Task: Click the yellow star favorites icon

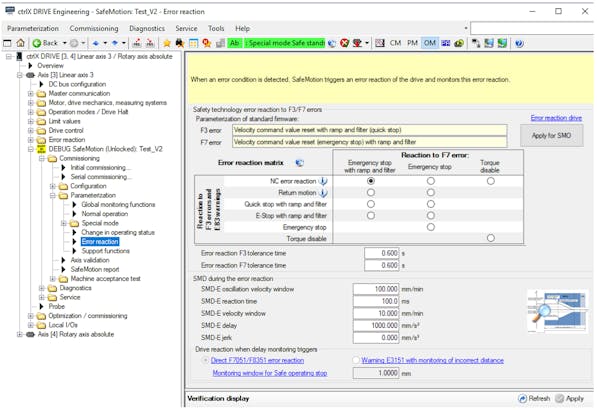Action: pyautogui.click(x=167, y=43)
